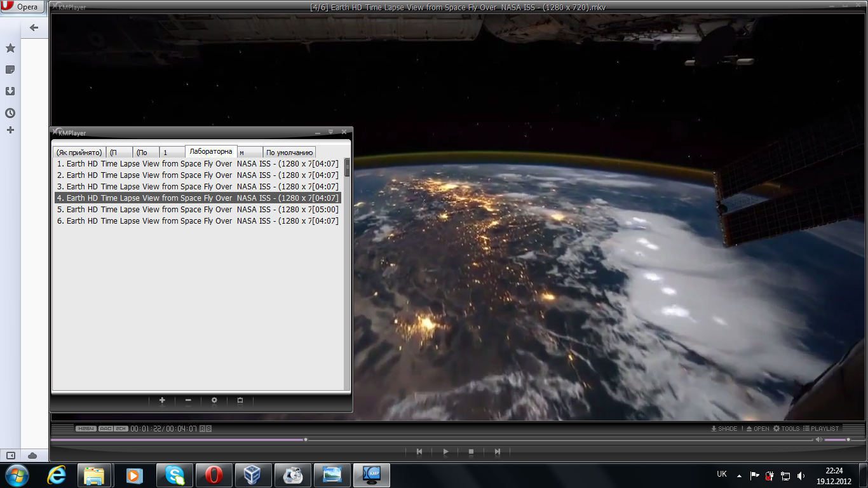Switch to KMPlayer taskbar button

click(x=371, y=475)
